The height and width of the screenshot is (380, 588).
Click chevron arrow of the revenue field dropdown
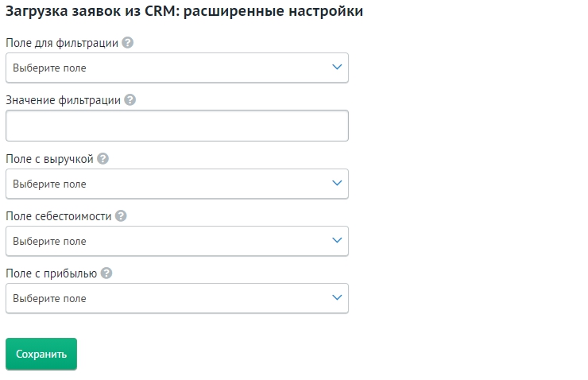click(x=338, y=184)
